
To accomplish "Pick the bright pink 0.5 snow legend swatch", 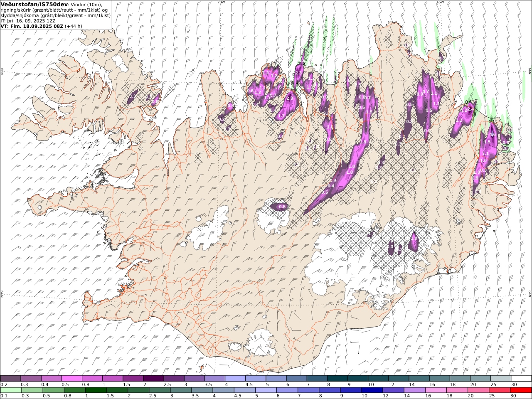I will pos(71,379).
